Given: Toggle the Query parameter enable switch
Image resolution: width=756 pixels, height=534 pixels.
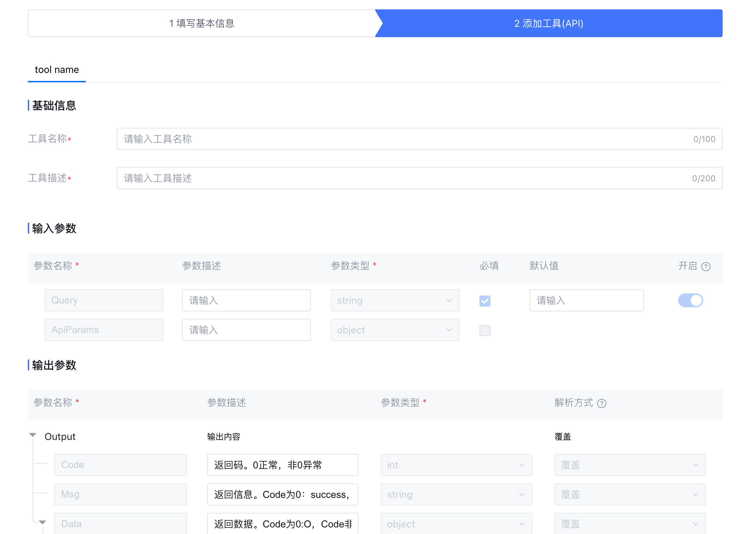Looking at the screenshot, I should click(x=690, y=300).
